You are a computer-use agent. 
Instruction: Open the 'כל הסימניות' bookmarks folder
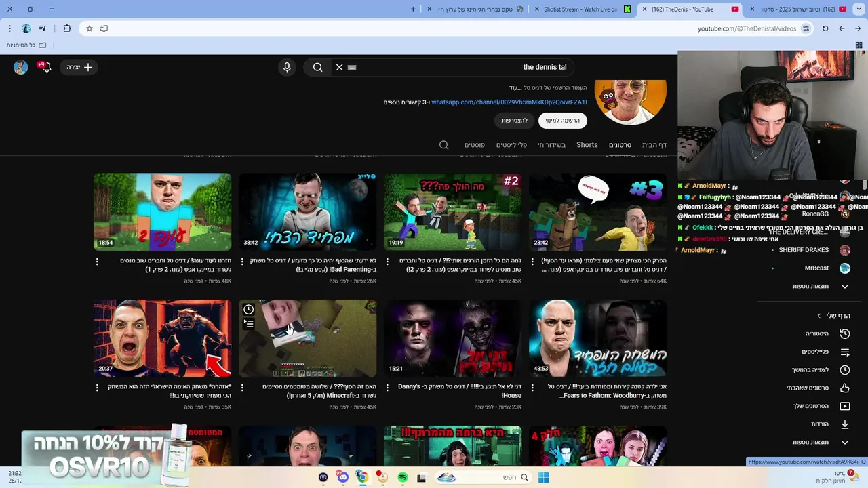(26, 45)
